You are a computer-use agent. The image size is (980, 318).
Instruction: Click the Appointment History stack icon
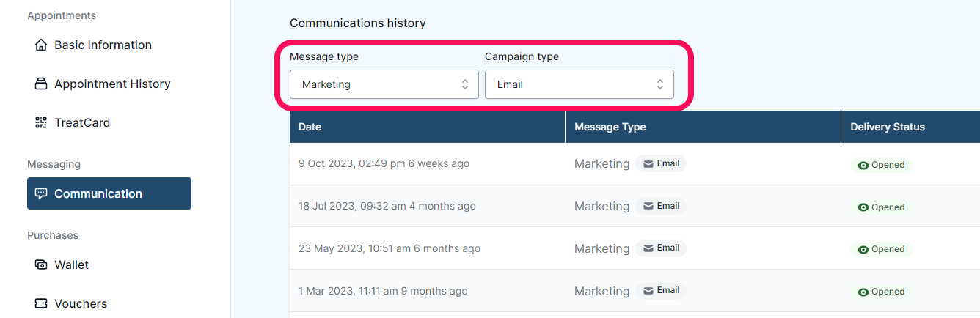click(41, 84)
